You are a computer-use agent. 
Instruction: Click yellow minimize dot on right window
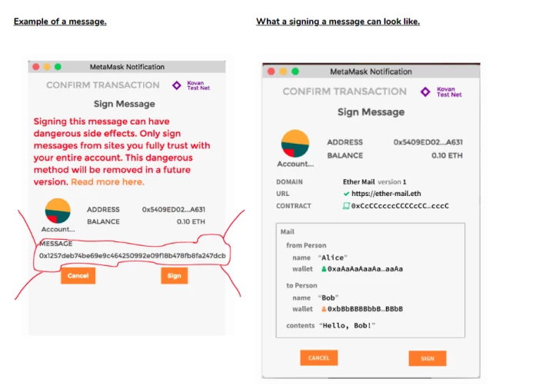click(x=283, y=71)
